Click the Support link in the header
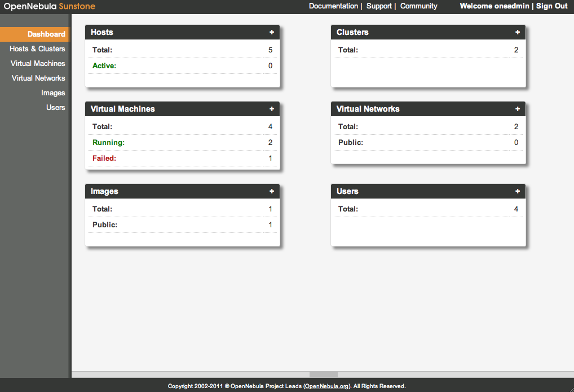This screenshot has height=392, width=574. tap(379, 6)
